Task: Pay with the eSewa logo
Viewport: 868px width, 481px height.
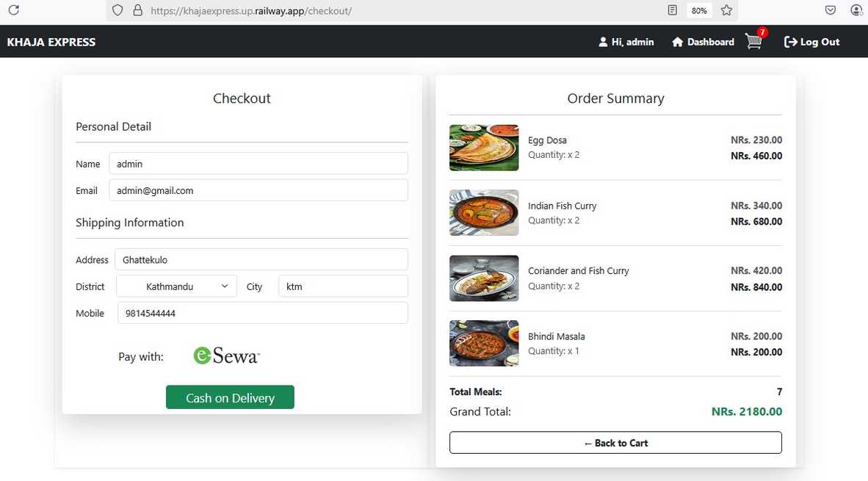Action: pos(226,356)
